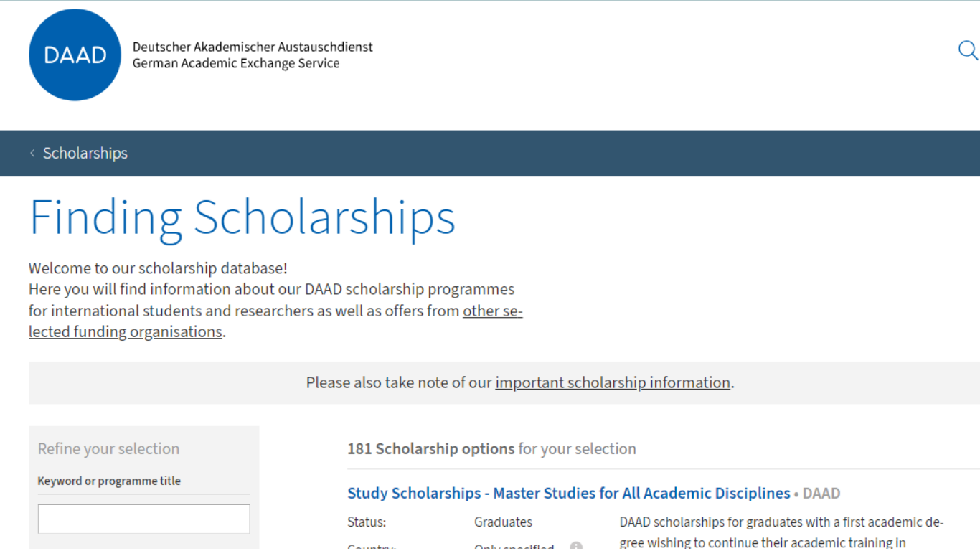Go back to the Scholarships breadcrumb
The width and height of the screenshot is (980, 551).
(85, 154)
